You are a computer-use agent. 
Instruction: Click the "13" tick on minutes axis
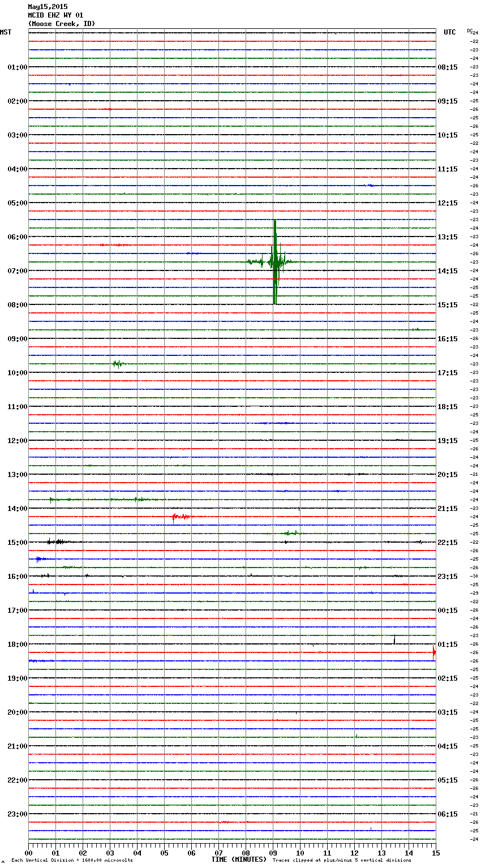coord(381,853)
